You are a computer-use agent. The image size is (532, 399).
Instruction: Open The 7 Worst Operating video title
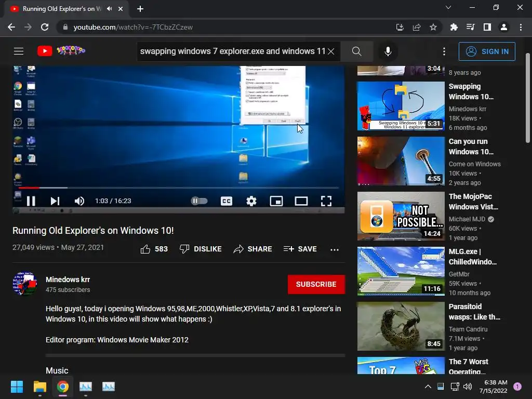coord(468,366)
